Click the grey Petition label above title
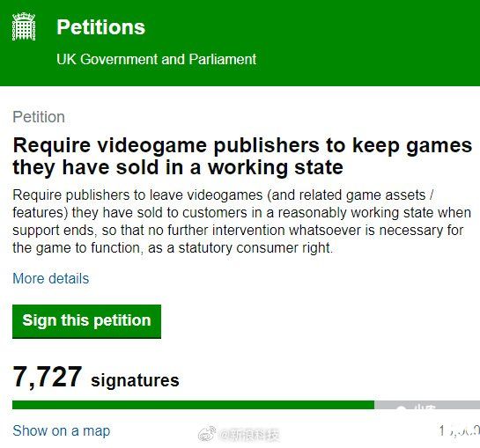The width and height of the screenshot is (480, 448). [x=39, y=117]
